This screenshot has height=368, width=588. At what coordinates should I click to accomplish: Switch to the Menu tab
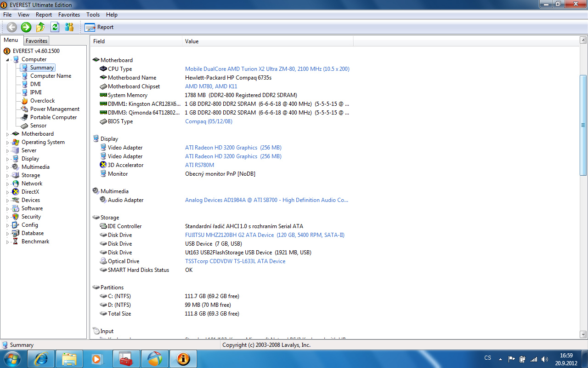click(11, 40)
